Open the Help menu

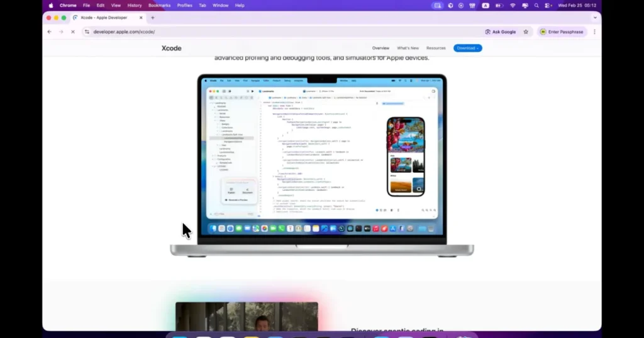(x=240, y=5)
